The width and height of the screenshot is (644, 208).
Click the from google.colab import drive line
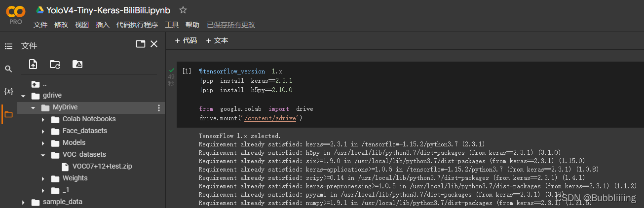pos(256,109)
